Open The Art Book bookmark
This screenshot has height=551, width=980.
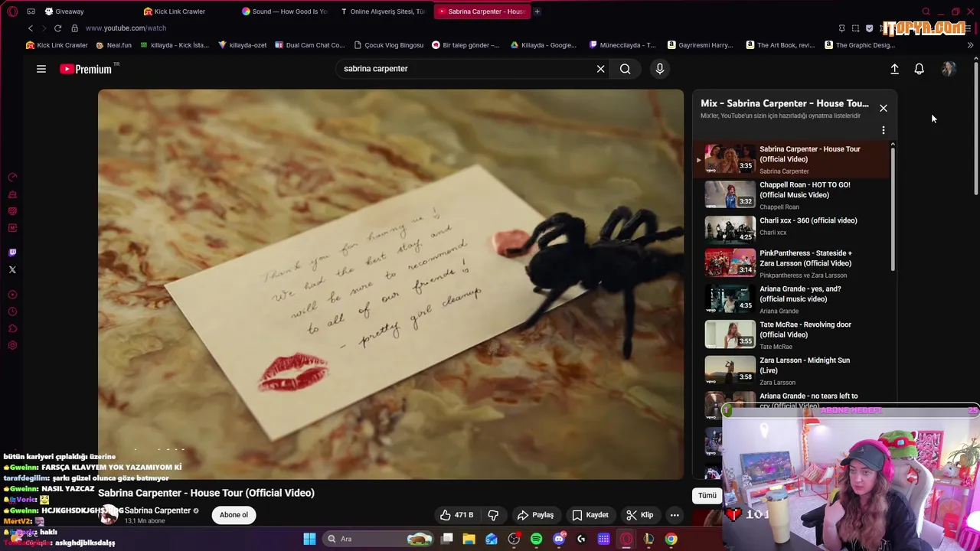779,45
